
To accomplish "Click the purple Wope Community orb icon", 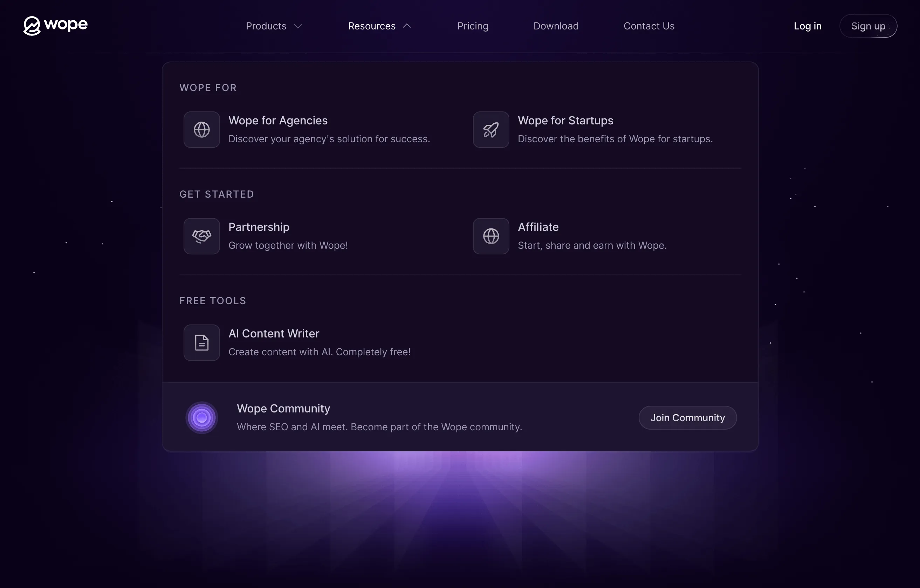I will 201,418.
